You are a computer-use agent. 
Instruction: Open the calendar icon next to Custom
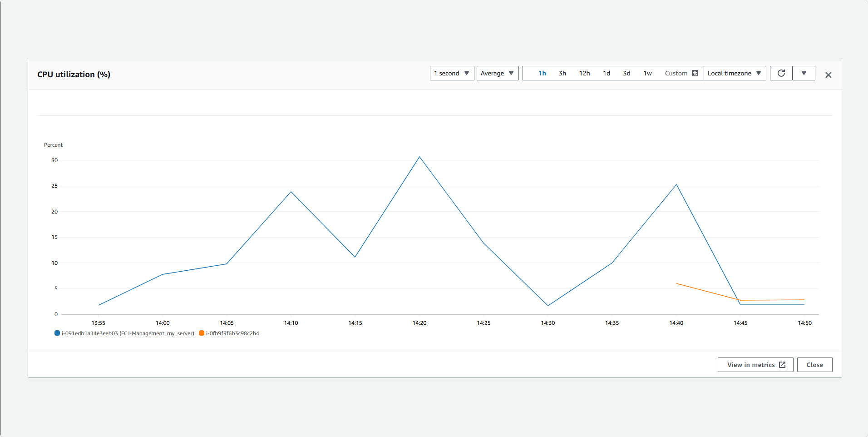pos(695,73)
